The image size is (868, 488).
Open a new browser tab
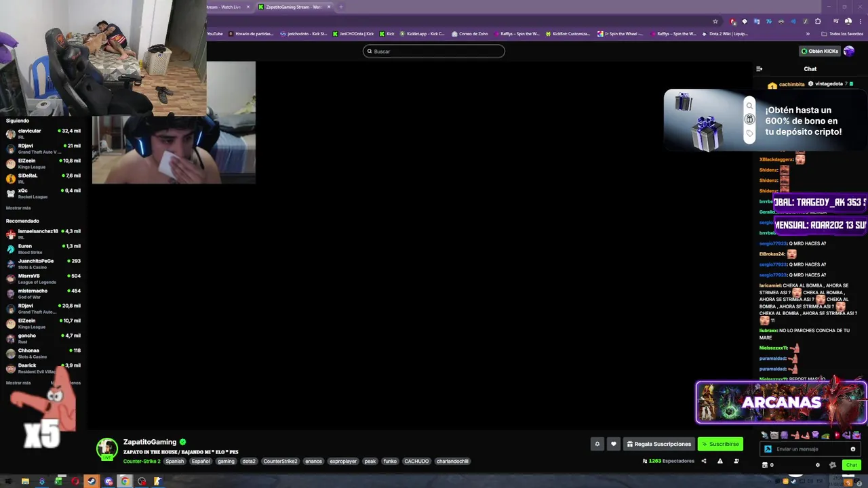coord(340,7)
